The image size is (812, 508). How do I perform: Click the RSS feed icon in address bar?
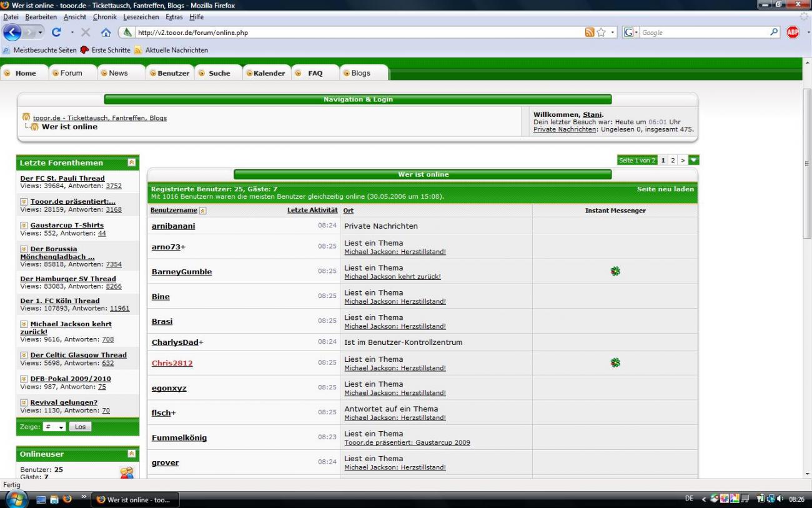click(590, 32)
